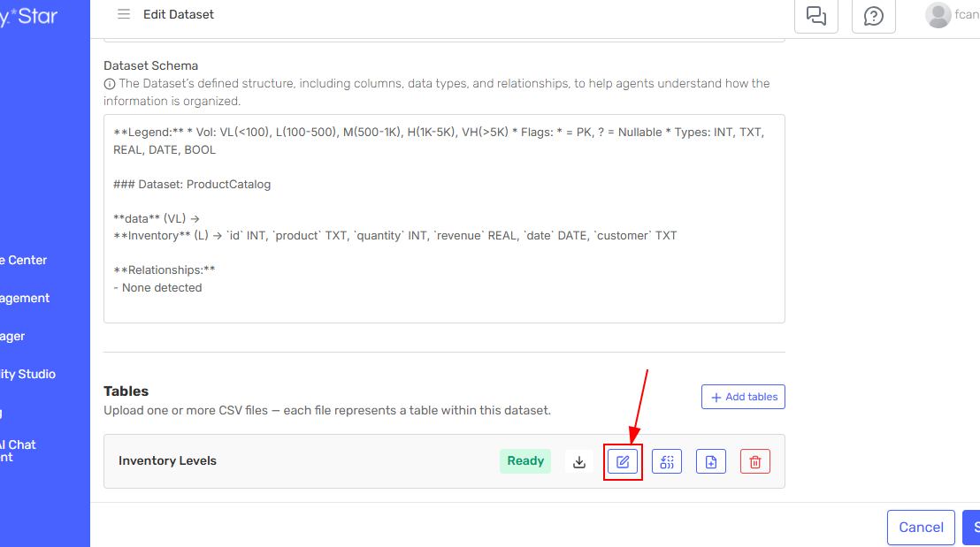Click the Dataset Schema info icon
Viewport: 980px width, 547px height.
click(110, 84)
